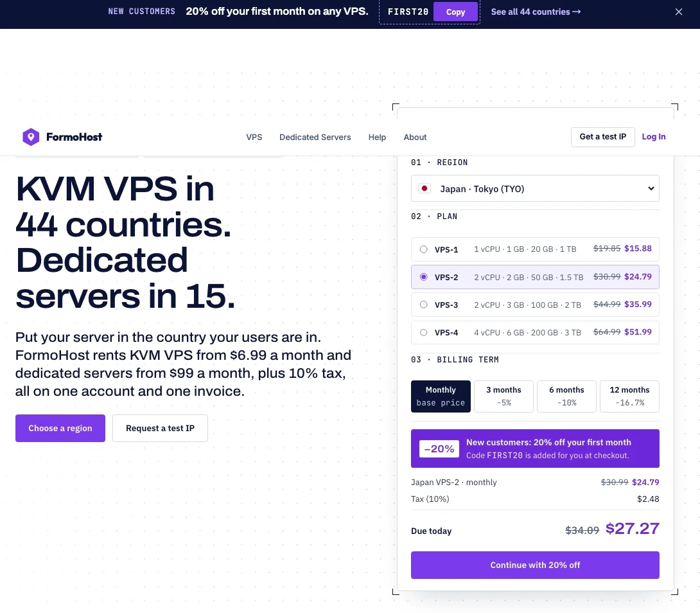Dismiss the promo banner with the X icon
Image resolution: width=700 pixels, height=613 pixels.
[x=679, y=12]
